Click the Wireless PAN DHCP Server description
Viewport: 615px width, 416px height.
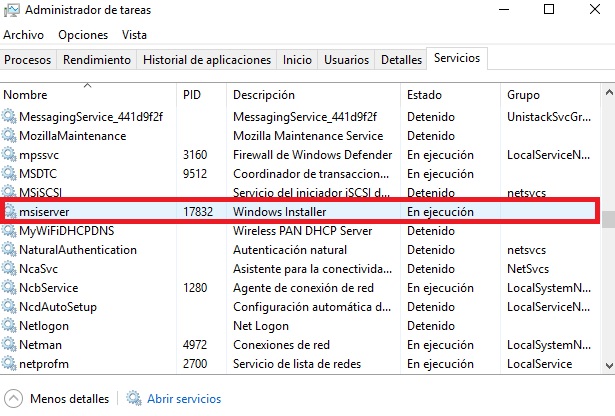point(302,231)
